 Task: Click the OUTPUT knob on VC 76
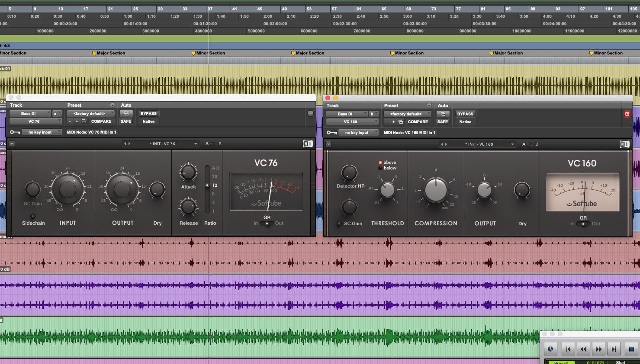pyautogui.click(x=122, y=189)
